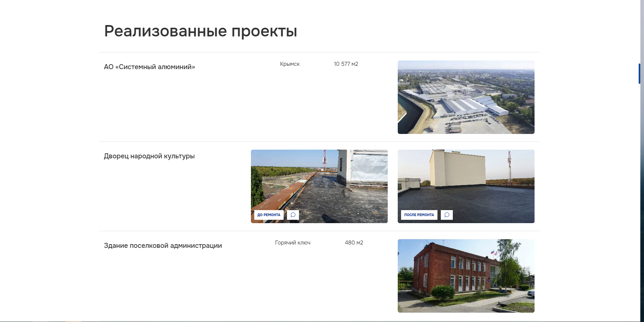Open comment icon on the ДО РЕМОНТА photo
Screen dimensions: 644x322
pos(293,215)
